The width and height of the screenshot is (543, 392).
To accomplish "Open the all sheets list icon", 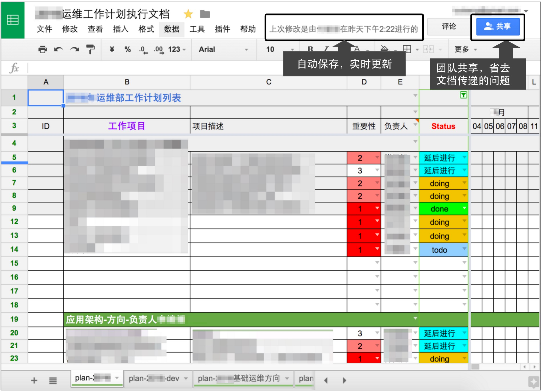I will (53, 380).
